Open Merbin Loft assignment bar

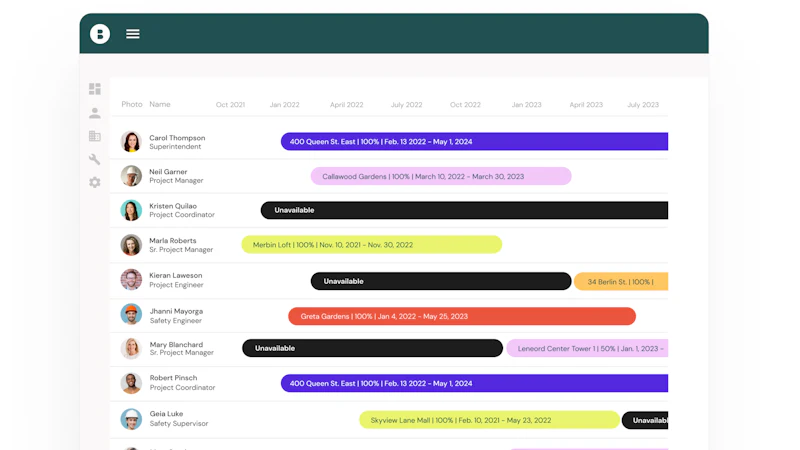pyautogui.click(x=370, y=245)
